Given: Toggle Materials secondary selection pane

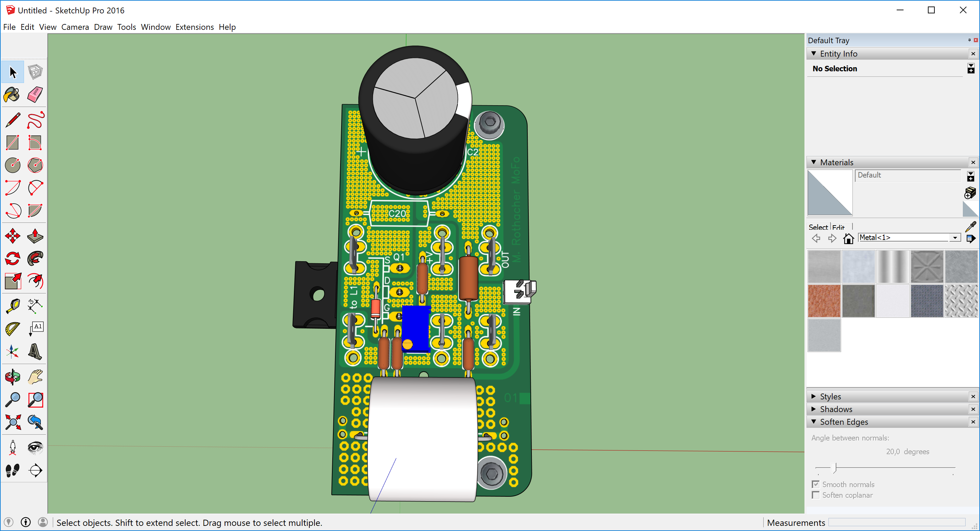Looking at the screenshot, I should pyautogui.click(x=970, y=176).
